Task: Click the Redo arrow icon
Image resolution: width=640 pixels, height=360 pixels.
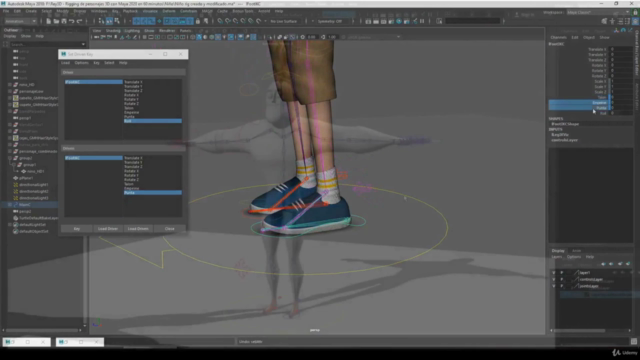Action: (x=79, y=21)
